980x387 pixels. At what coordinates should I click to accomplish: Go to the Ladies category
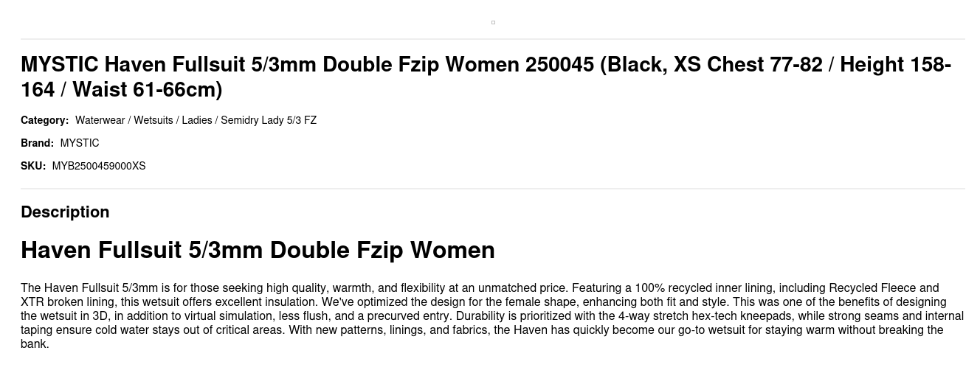pyautogui.click(x=197, y=120)
